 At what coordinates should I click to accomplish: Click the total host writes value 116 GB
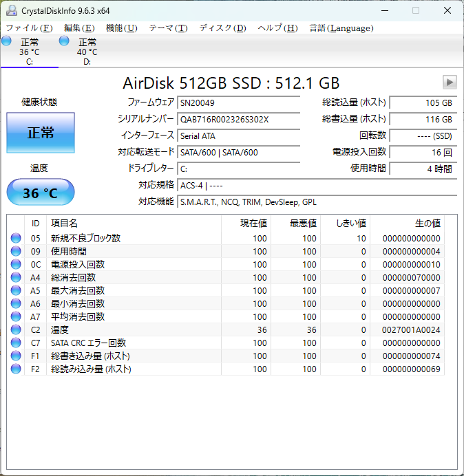click(x=423, y=119)
